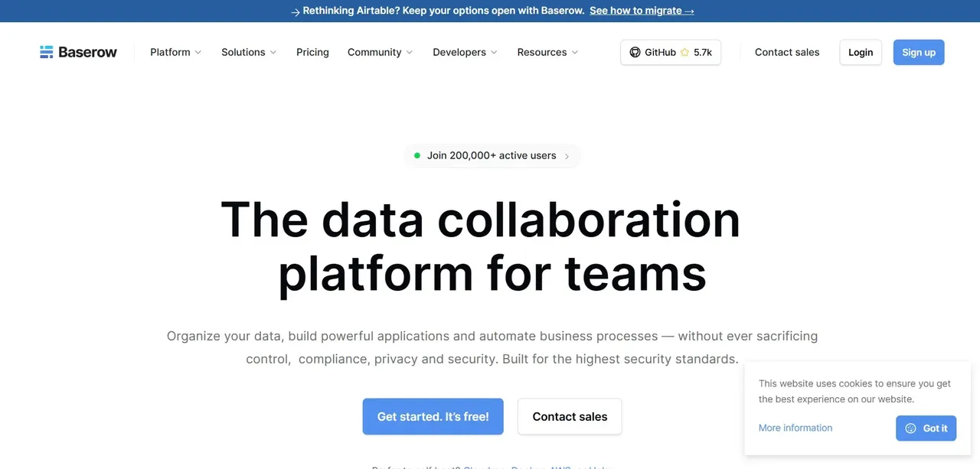Click Contact sales in the top navigation

787,52
